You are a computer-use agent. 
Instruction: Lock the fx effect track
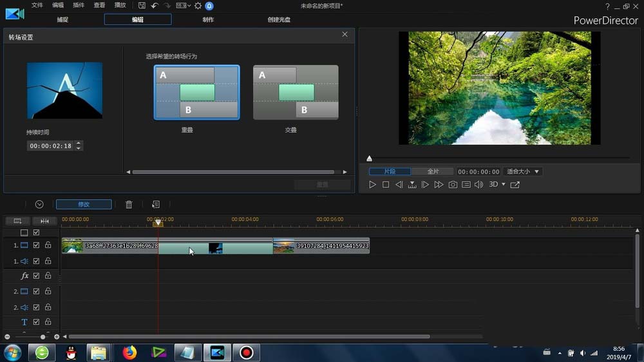coord(48,275)
